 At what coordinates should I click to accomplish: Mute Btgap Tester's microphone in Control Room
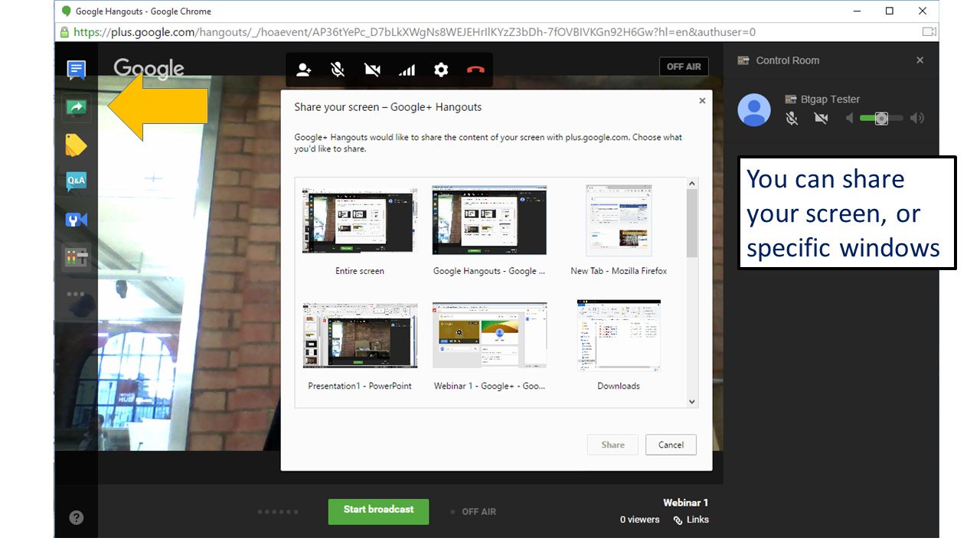click(x=792, y=118)
